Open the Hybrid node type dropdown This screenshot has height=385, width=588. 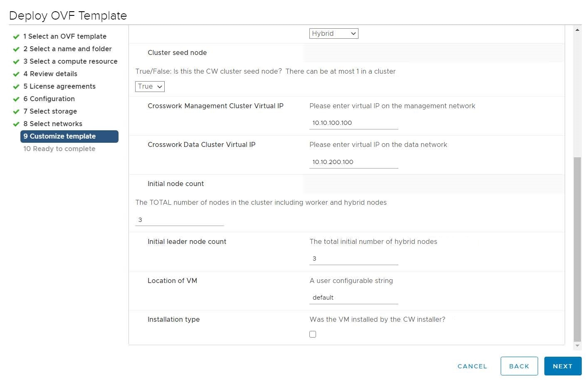334,33
